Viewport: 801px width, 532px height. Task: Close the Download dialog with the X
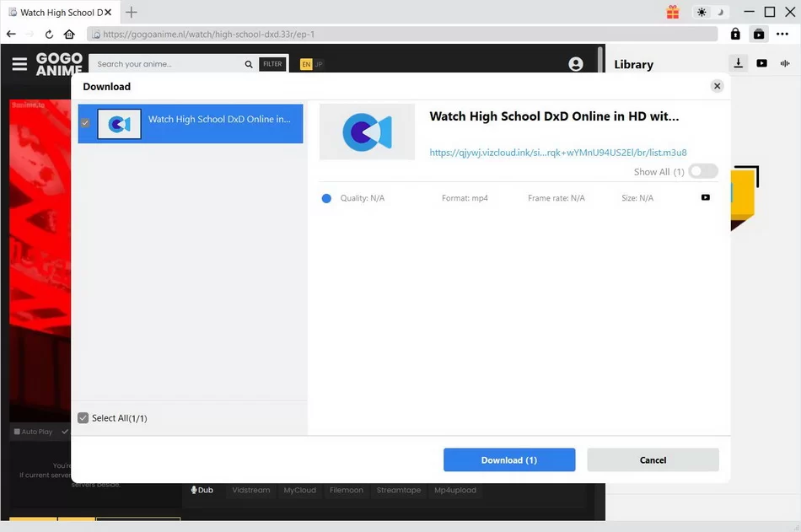click(718, 86)
